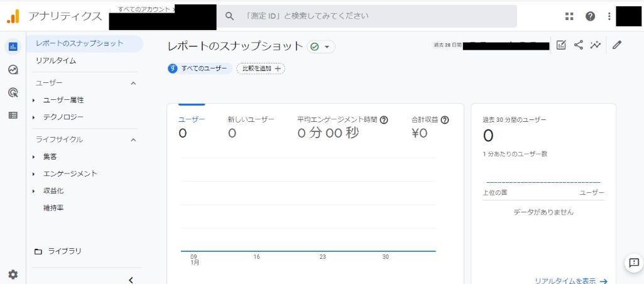Click the リアルタイムを表示 link
Viewport: 644px width, 284px height.
[x=571, y=281]
